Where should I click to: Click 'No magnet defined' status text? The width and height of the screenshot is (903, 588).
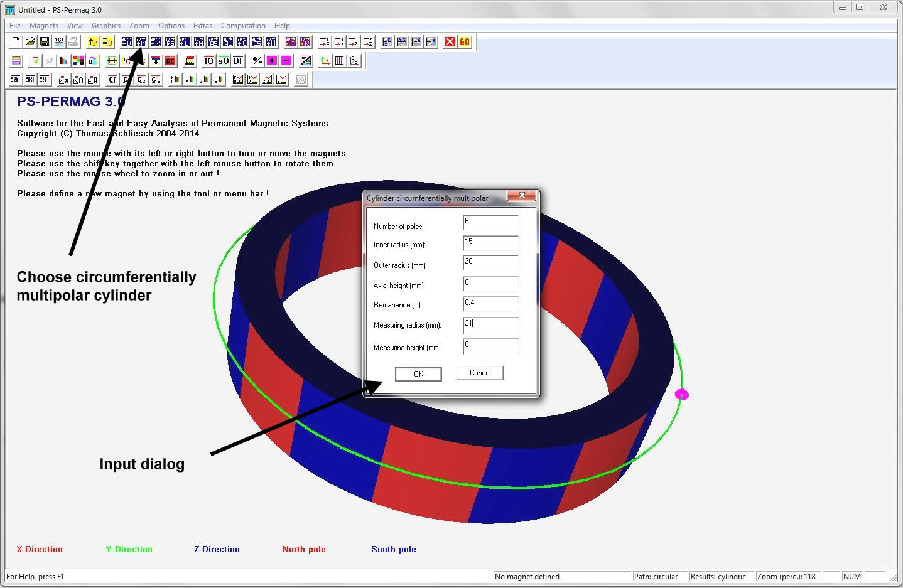tap(527, 576)
